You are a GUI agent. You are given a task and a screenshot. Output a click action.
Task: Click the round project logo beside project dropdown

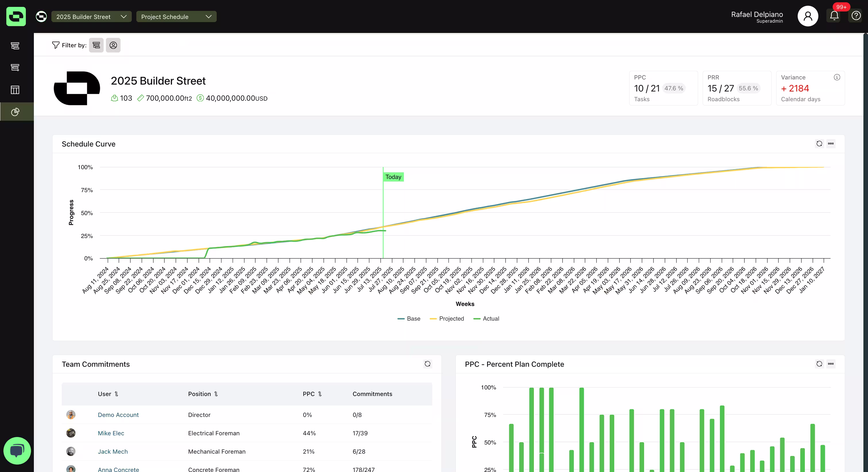pos(41,17)
